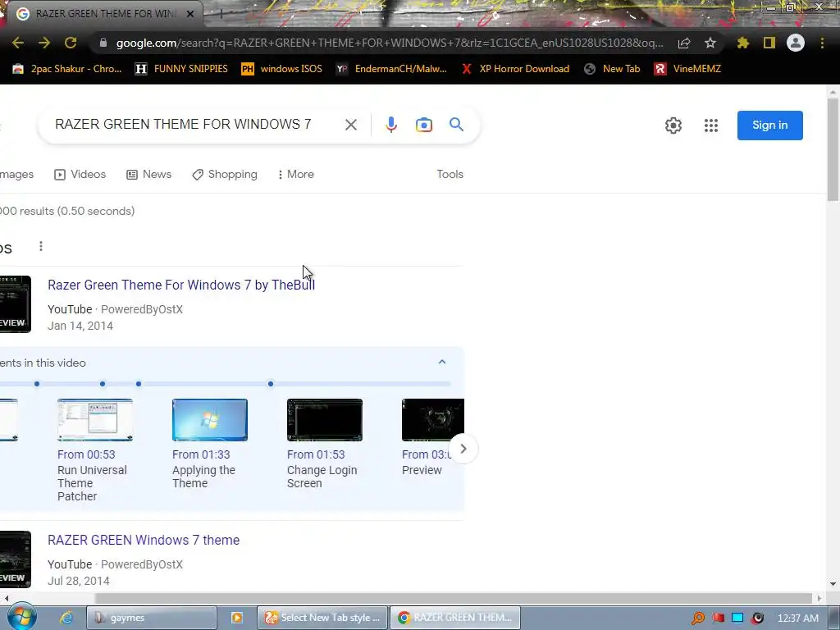Switch to the Videos search tab
The image size is (840, 630).
[80, 174]
